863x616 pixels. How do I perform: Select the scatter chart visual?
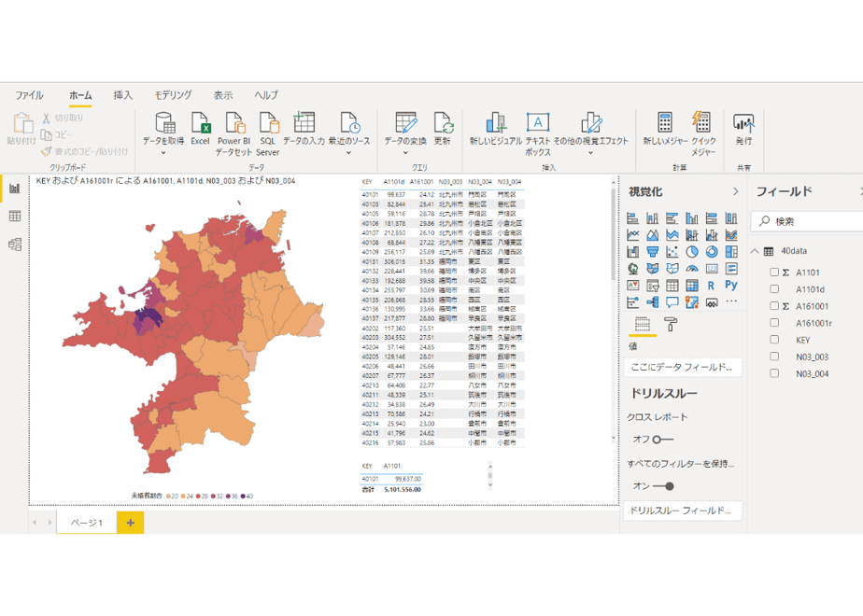click(x=672, y=252)
